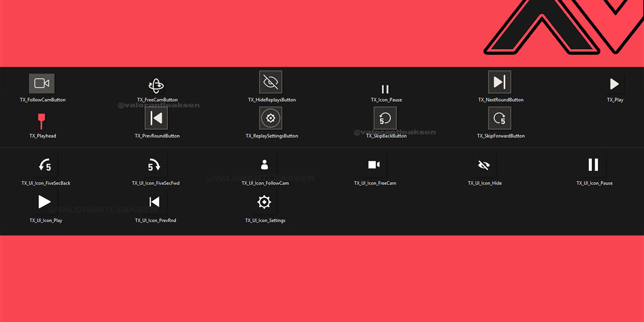The height and width of the screenshot is (322, 644).
Task: Click the TX_UI_Icon_FiveSecBack icon
Action: [45, 165]
